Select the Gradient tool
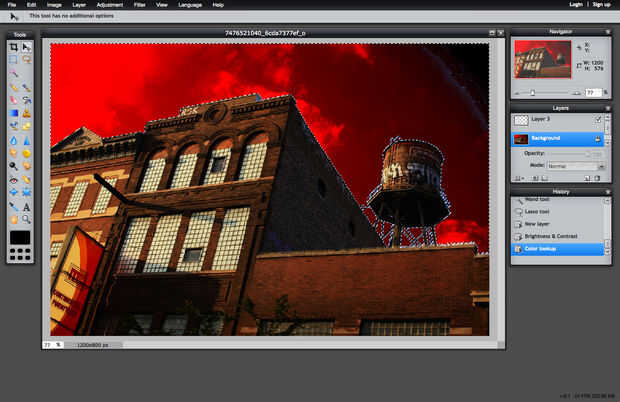Viewport: 620px width, 402px height. [14, 113]
